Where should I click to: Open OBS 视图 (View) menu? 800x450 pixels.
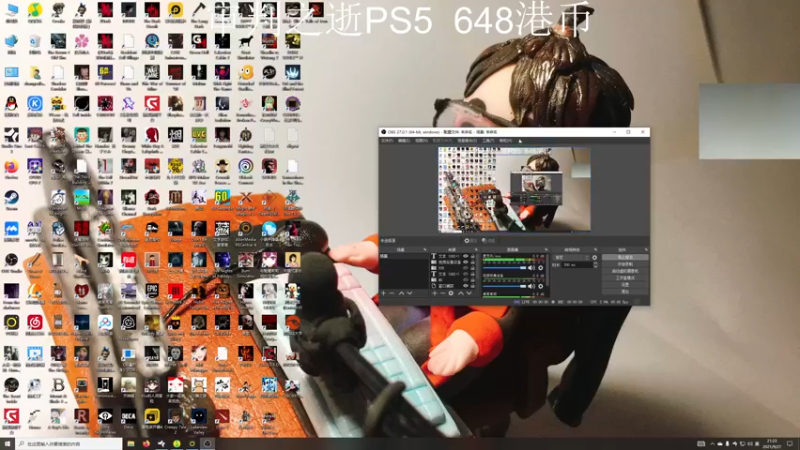click(421, 140)
